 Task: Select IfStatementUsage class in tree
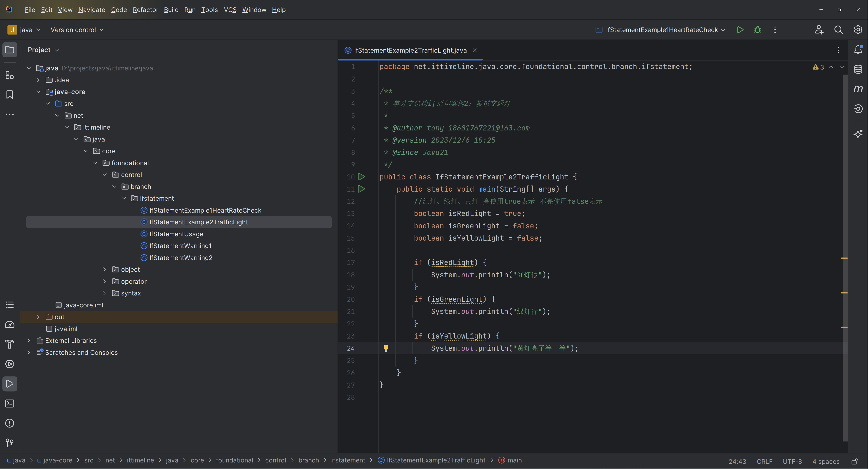pyautogui.click(x=176, y=234)
